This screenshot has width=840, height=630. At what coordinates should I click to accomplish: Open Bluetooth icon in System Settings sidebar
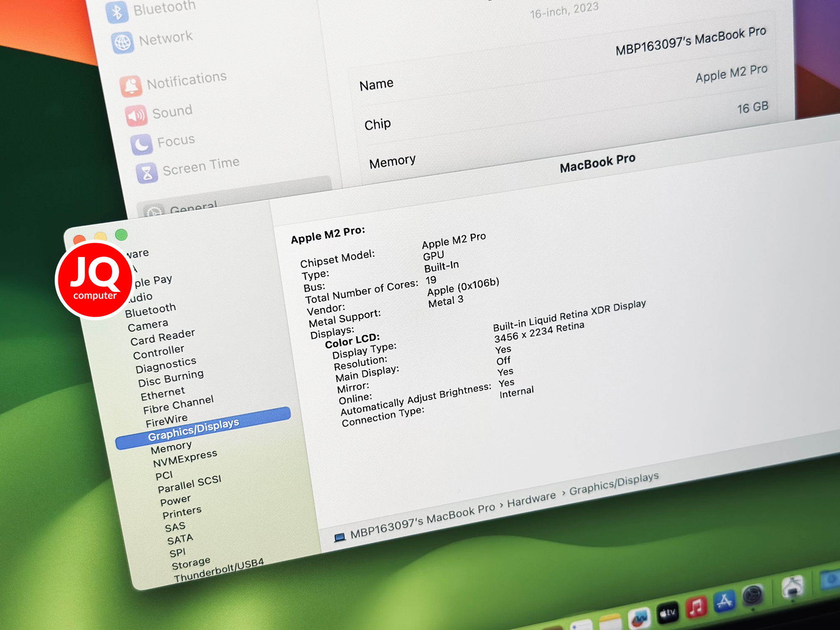coord(117,12)
